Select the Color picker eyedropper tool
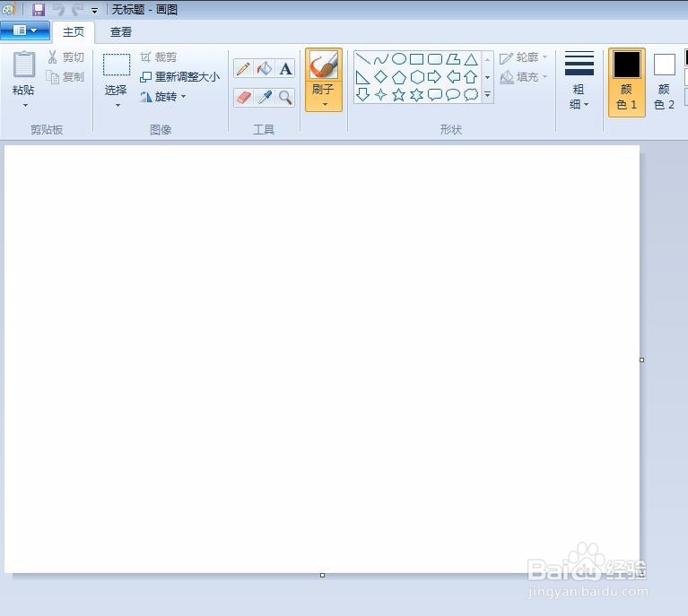Viewport: 688px width, 616px height. (x=264, y=98)
